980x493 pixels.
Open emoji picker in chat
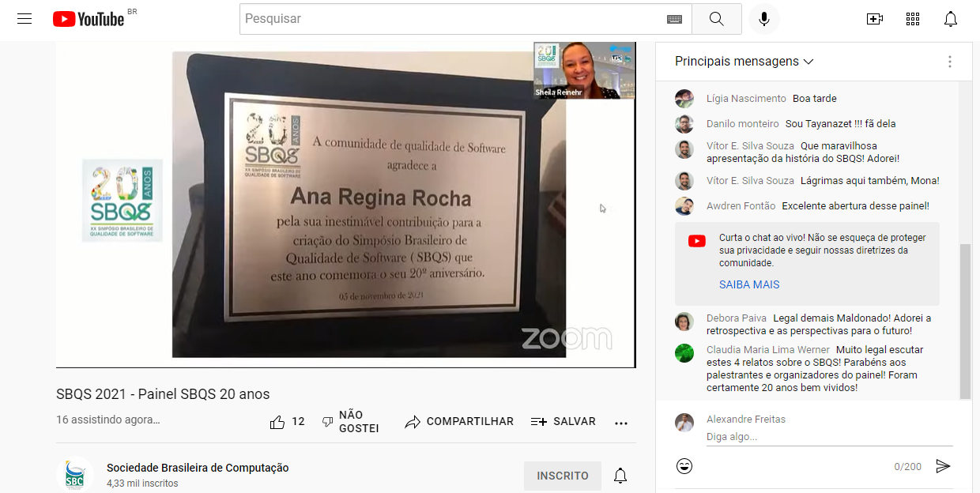click(x=684, y=466)
